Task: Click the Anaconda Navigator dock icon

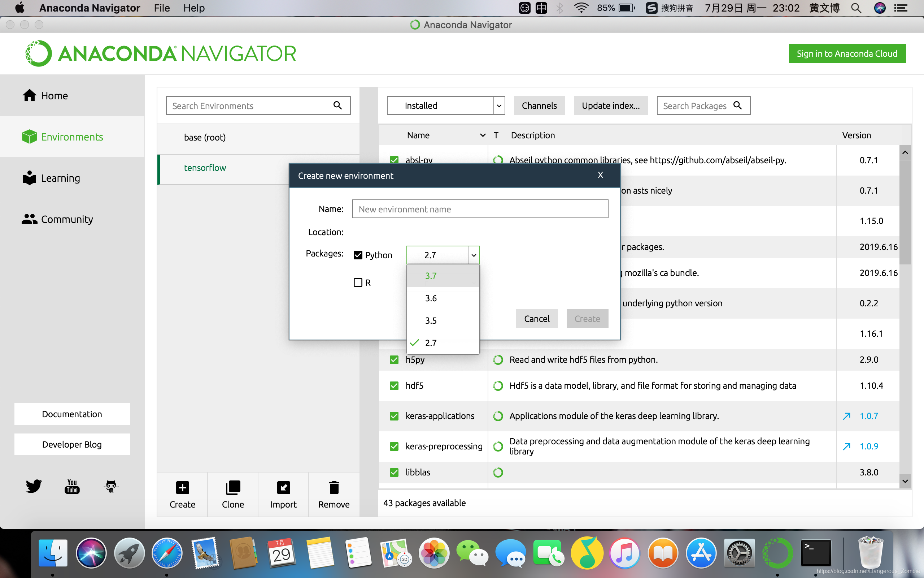Action: click(x=777, y=553)
